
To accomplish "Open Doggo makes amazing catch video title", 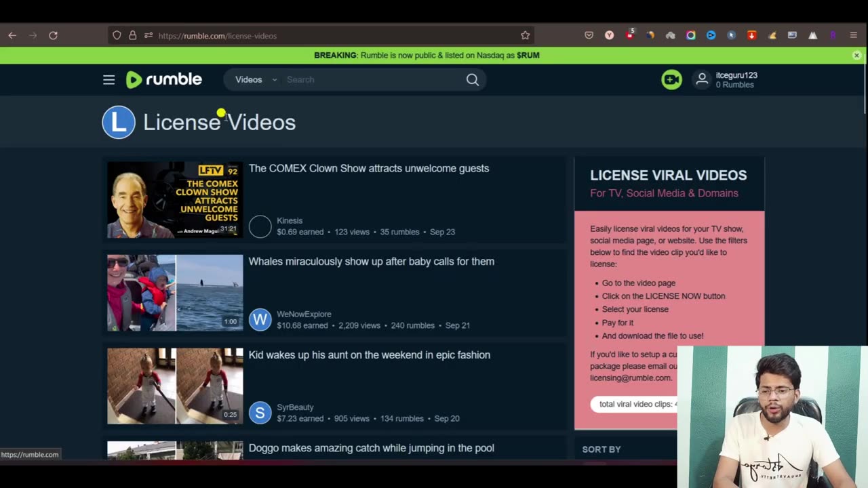I will (x=372, y=448).
